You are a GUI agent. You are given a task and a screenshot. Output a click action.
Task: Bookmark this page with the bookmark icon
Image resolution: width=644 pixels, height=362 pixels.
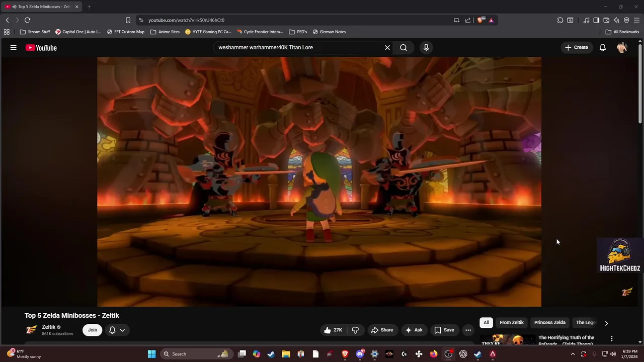coord(128,20)
